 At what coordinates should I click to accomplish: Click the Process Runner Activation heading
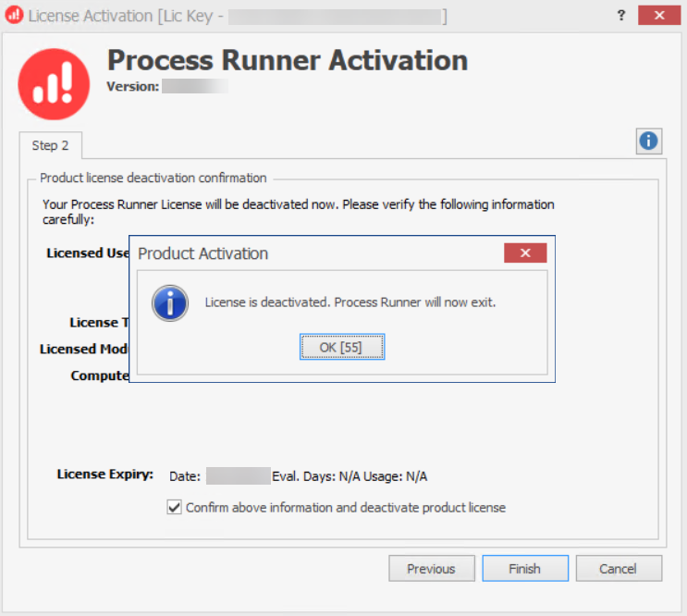point(288,60)
